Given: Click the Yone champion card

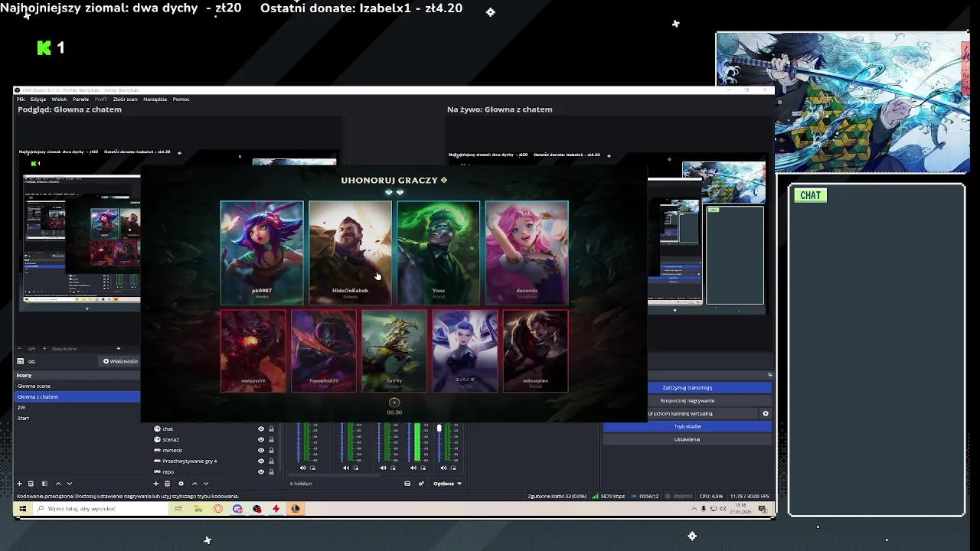Looking at the screenshot, I should click(x=439, y=253).
